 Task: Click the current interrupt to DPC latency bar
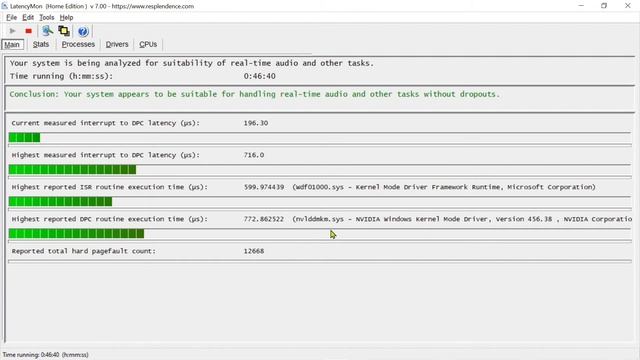coord(320,138)
